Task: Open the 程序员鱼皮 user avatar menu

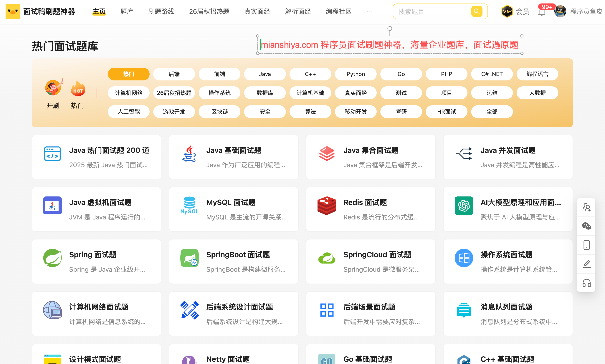Action: pyautogui.click(x=560, y=11)
